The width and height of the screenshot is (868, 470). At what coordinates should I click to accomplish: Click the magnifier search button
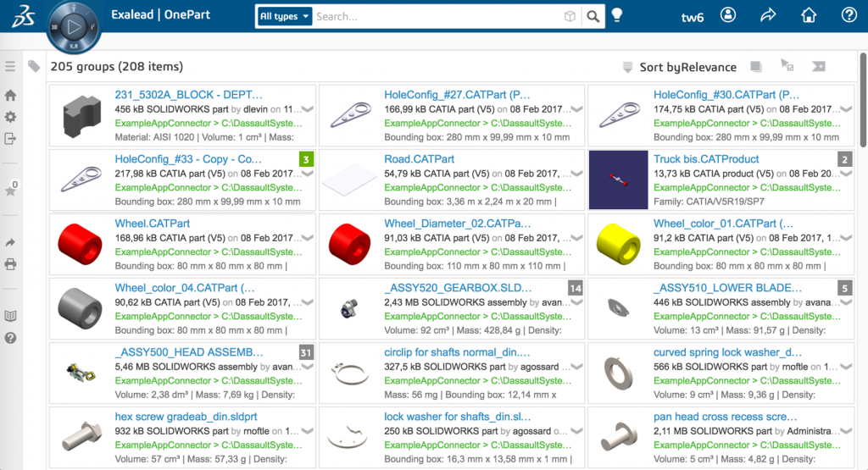click(593, 17)
